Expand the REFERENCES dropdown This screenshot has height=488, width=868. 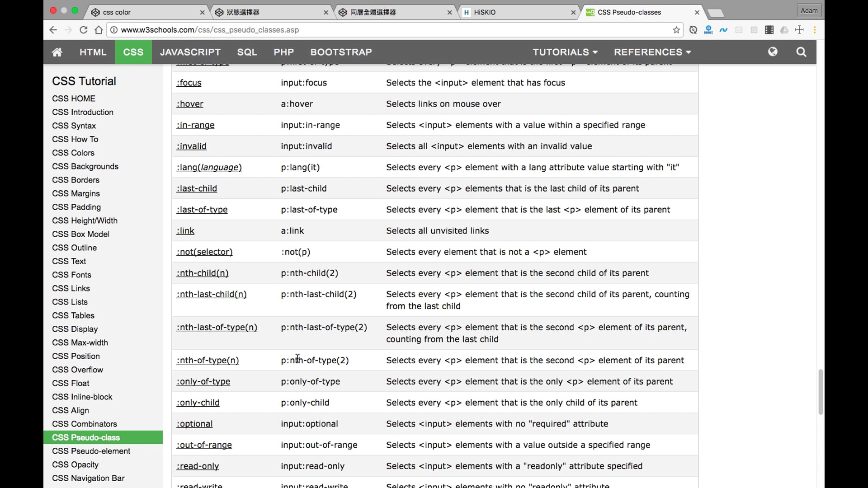pos(652,52)
